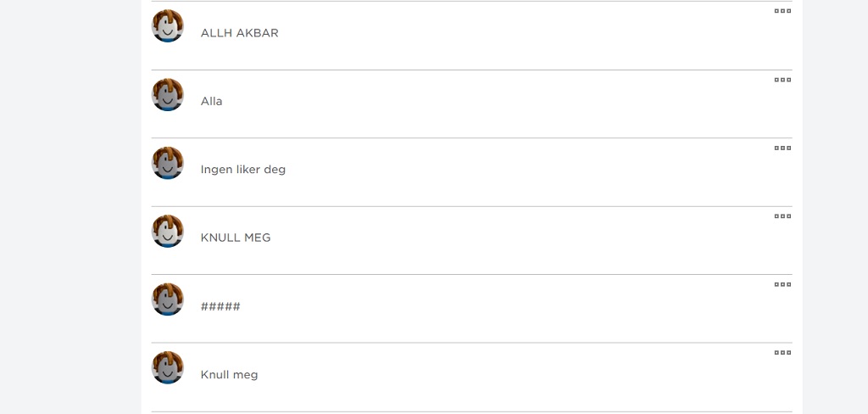Image resolution: width=868 pixels, height=414 pixels.
Task: Click the uppercase KNULL MEG comment text
Action: (236, 238)
